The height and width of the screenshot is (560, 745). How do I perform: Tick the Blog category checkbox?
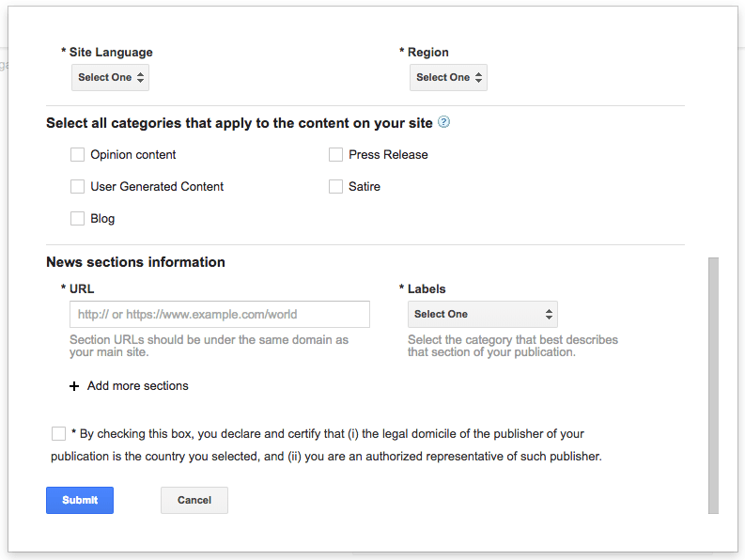(78, 219)
